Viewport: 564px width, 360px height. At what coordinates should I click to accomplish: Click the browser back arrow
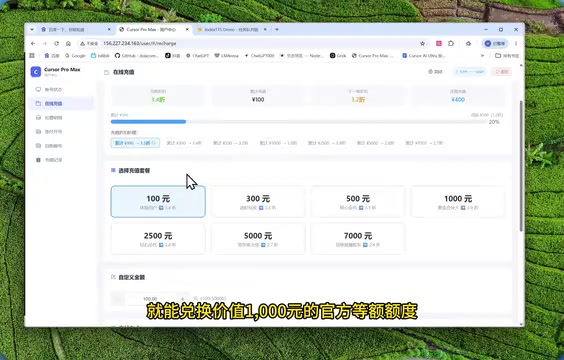pos(33,44)
